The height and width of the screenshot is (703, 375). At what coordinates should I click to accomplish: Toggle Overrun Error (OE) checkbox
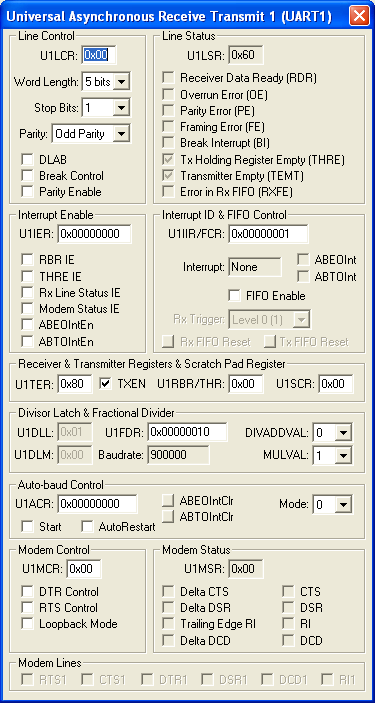[169, 95]
